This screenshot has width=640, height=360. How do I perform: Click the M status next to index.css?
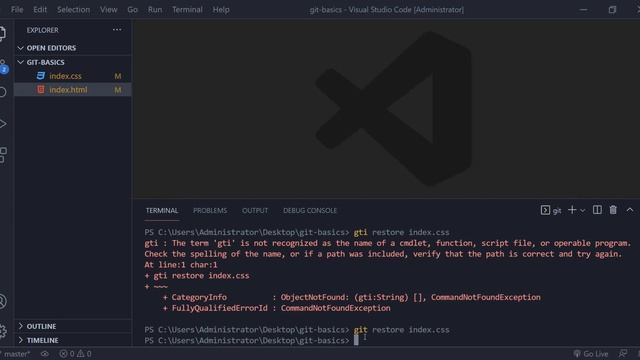click(118, 76)
